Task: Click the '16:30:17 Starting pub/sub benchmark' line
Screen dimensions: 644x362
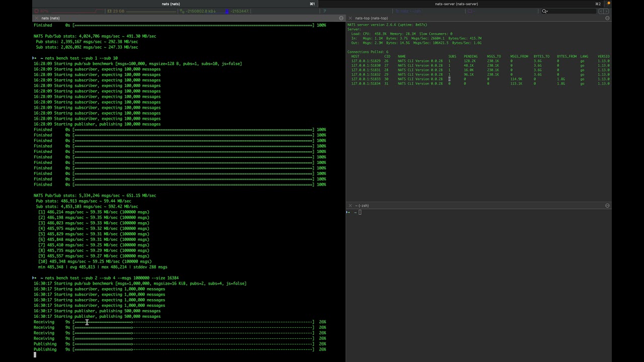Action: pos(140,284)
